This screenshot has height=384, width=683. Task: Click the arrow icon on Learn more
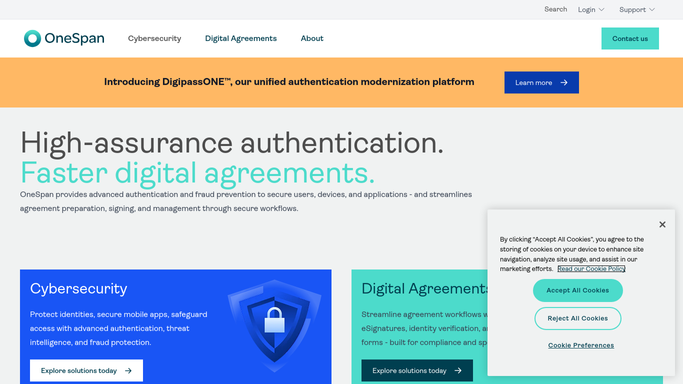[564, 82]
